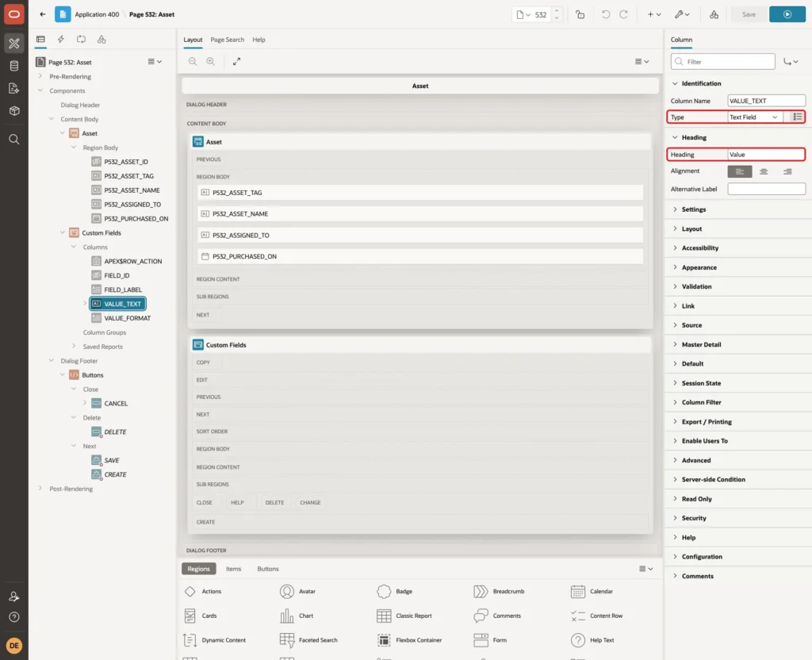Set heading alignment to right
This screenshot has width=812, height=660.
[787, 171]
